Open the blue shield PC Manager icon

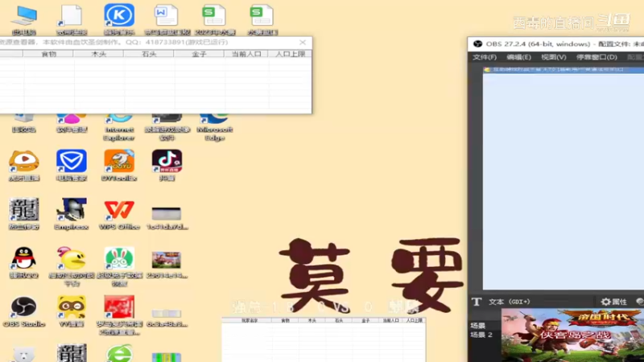pyautogui.click(x=72, y=161)
